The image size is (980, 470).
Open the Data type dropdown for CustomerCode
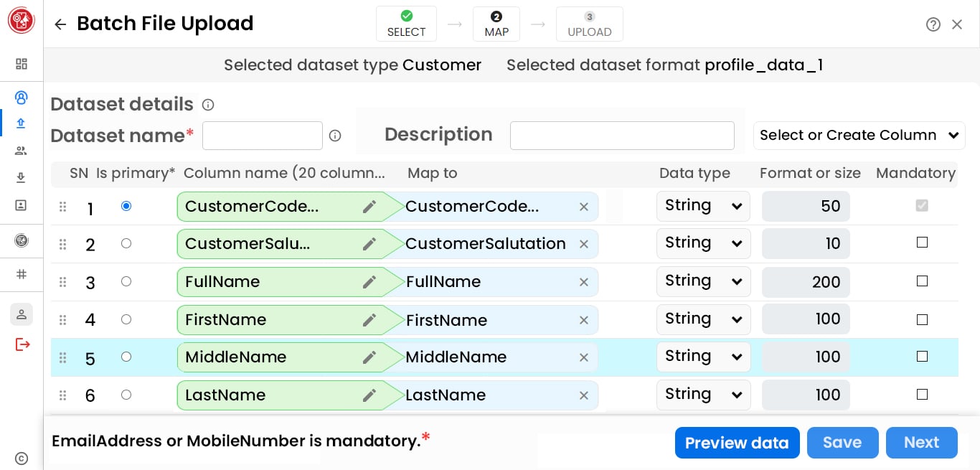(703, 206)
